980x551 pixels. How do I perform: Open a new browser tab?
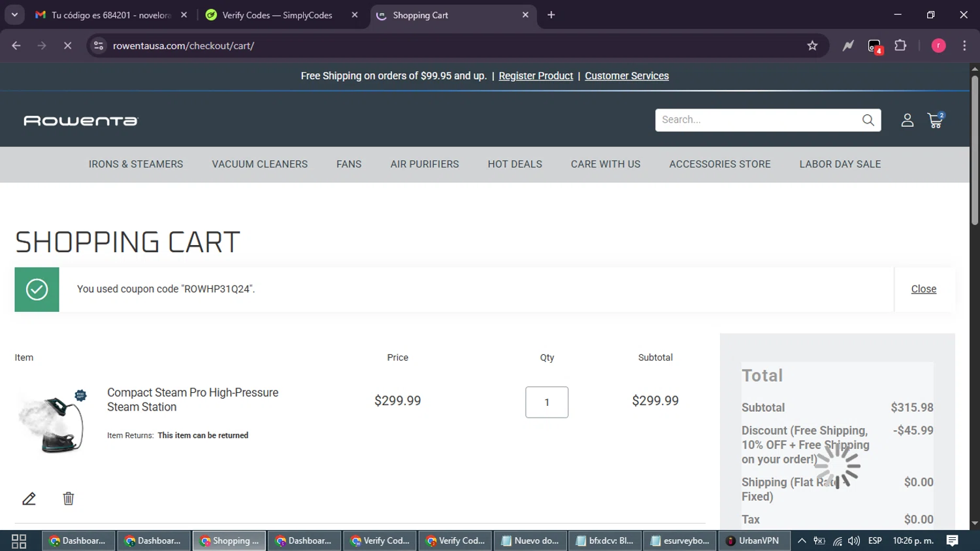(551, 15)
